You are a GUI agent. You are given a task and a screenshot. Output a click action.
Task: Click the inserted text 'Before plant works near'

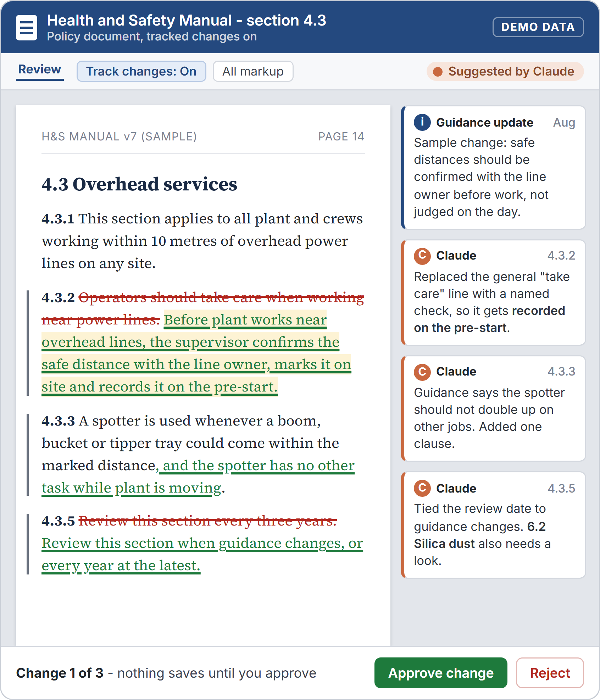(245, 320)
